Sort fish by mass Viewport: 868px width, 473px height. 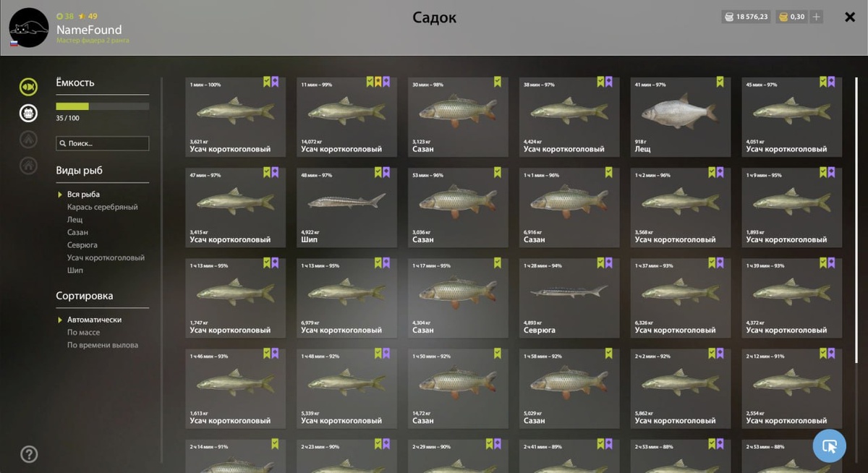click(84, 333)
